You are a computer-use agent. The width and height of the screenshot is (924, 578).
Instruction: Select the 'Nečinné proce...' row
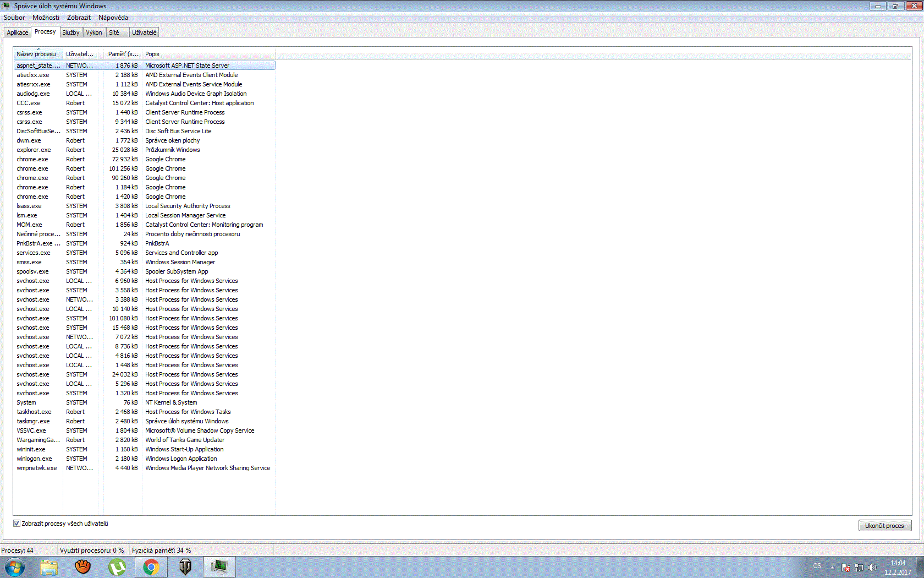[144, 234]
